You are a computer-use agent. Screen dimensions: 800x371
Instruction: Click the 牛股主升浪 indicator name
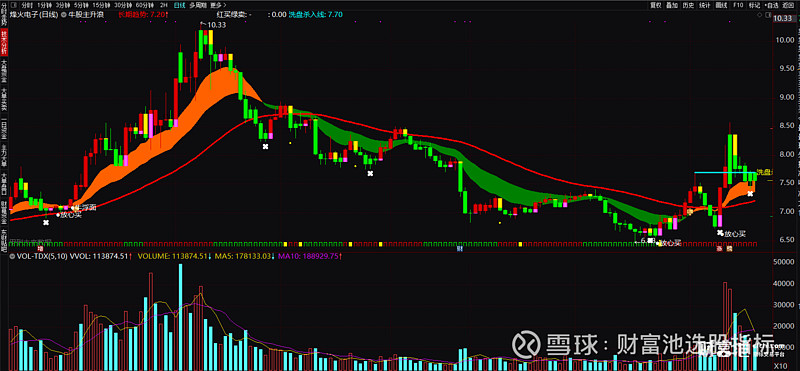point(86,15)
